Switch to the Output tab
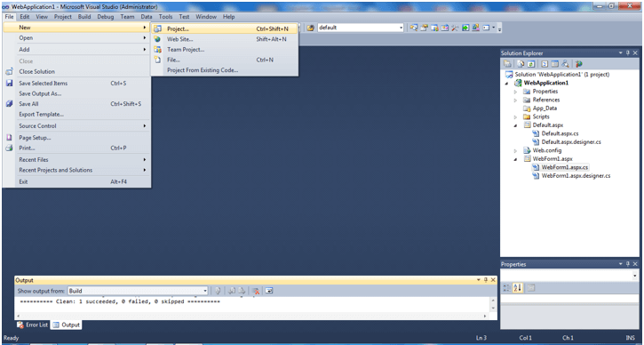 (x=66, y=325)
